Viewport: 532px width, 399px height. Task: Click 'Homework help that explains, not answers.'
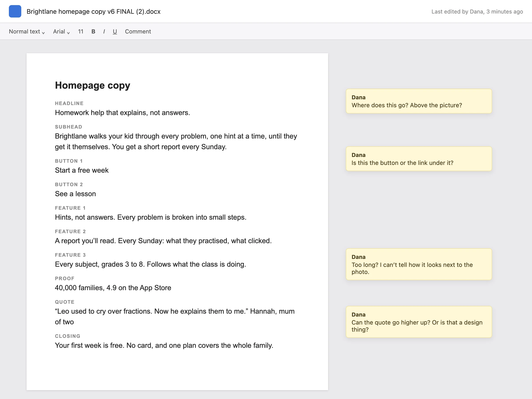[x=122, y=113]
